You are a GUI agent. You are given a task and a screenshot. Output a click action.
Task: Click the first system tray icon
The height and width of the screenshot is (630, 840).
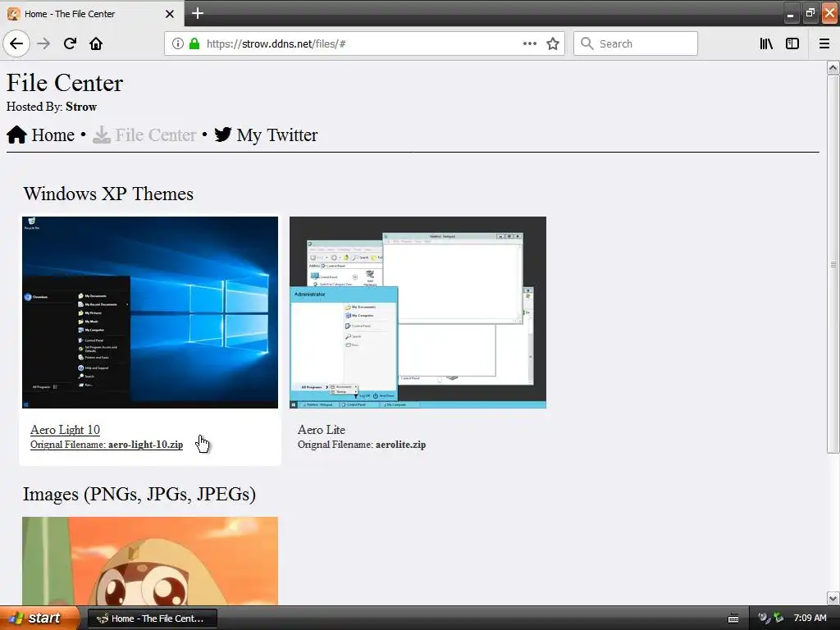point(764,619)
